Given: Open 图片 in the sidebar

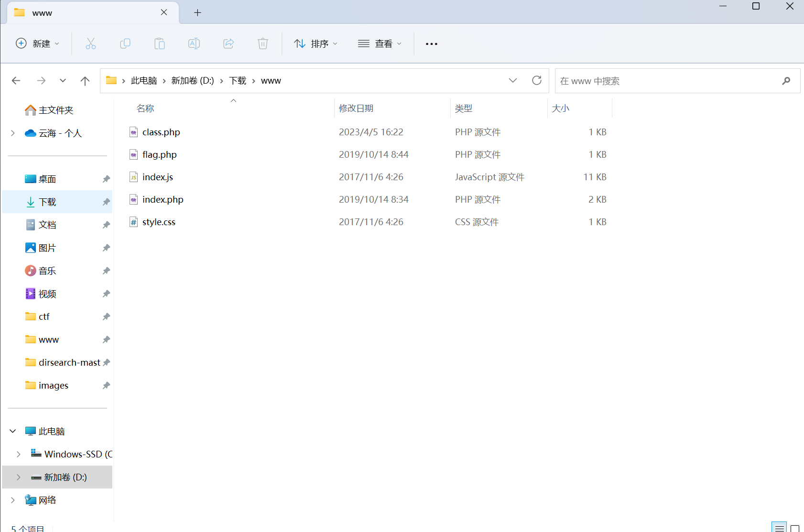Looking at the screenshot, I should coord(47,248).
